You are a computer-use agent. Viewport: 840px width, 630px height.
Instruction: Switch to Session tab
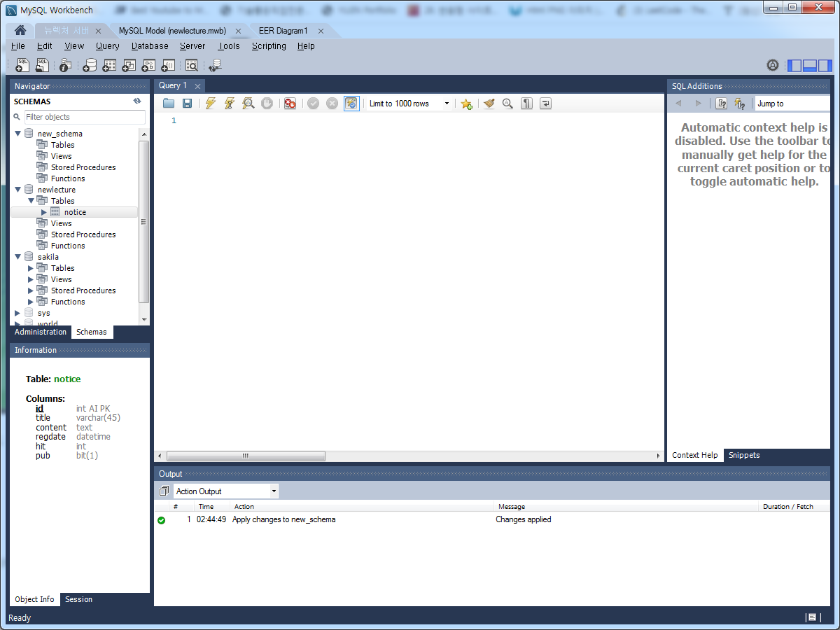[x=78, y=599]
